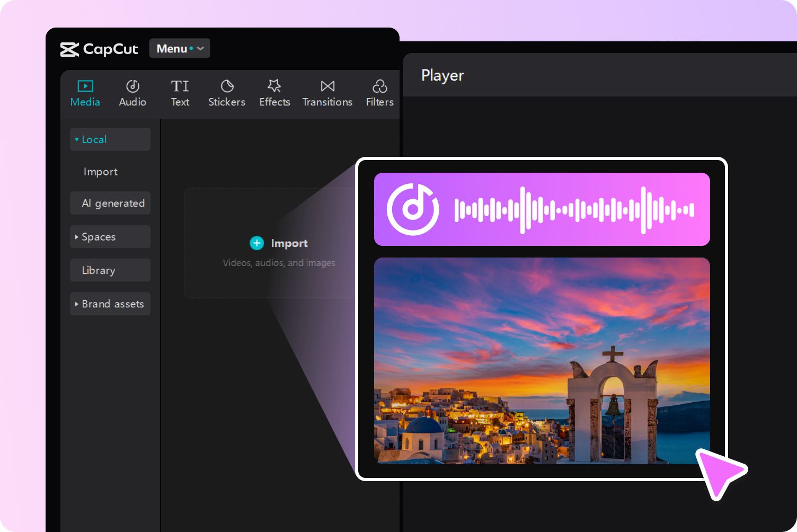
Task: Select the Import sidebar item
Action: point(100,171)
